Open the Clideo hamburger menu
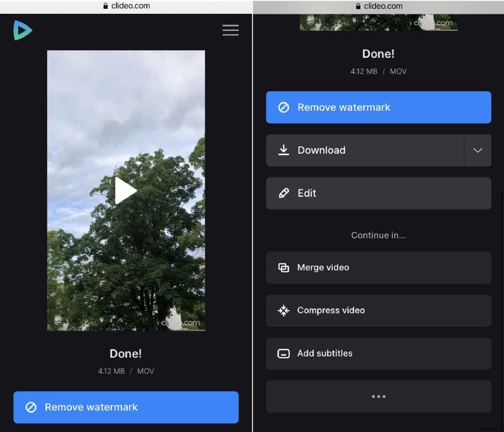The image size is (504, 432). 231,30
